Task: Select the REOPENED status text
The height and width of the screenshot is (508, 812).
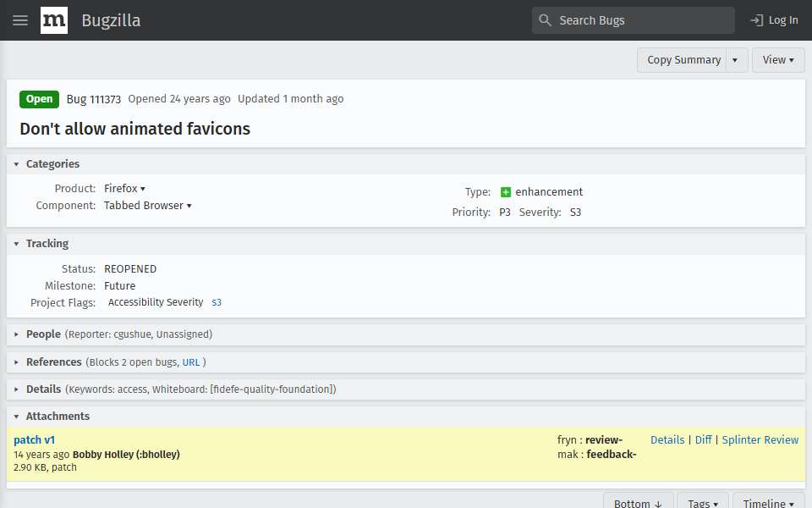Action: [x=130, y=269]
